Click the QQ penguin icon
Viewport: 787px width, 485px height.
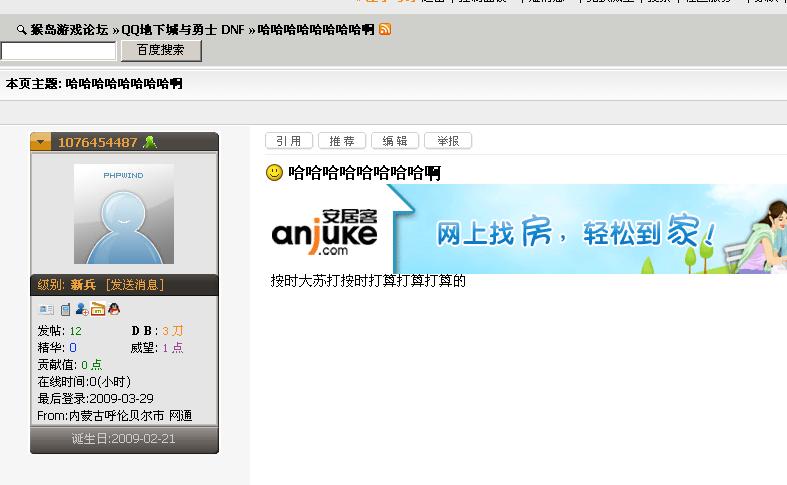[x=114, y=309]
